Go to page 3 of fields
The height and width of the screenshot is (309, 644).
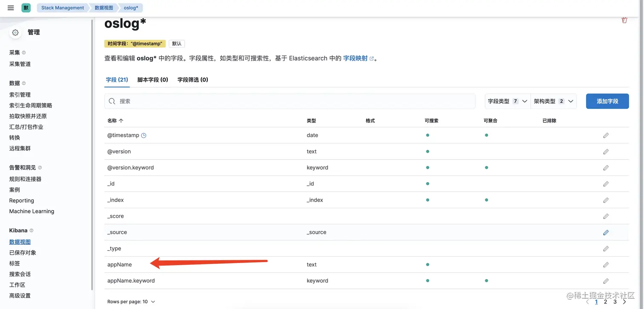(x=615, y=302)
